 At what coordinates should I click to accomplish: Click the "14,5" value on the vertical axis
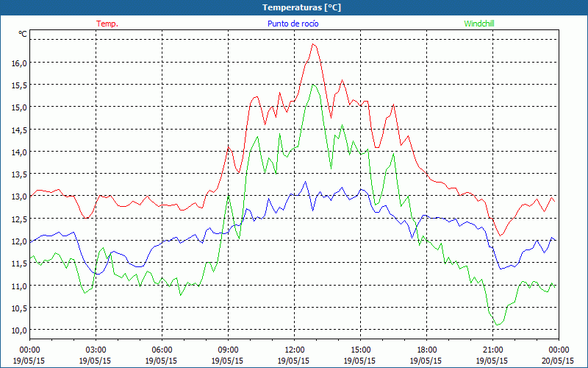click(x=19, y=130)
